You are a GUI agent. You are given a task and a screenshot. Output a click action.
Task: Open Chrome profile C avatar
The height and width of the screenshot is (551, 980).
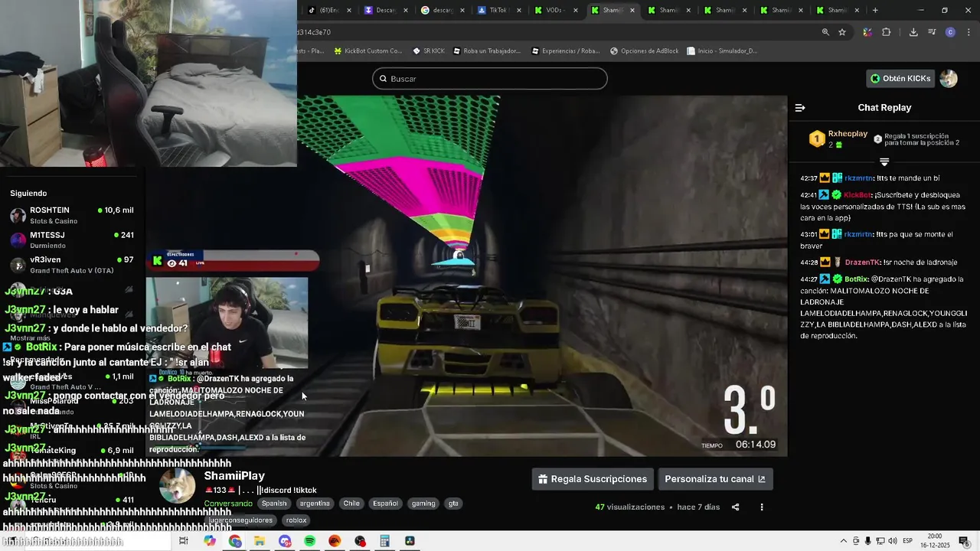(950, 32)
